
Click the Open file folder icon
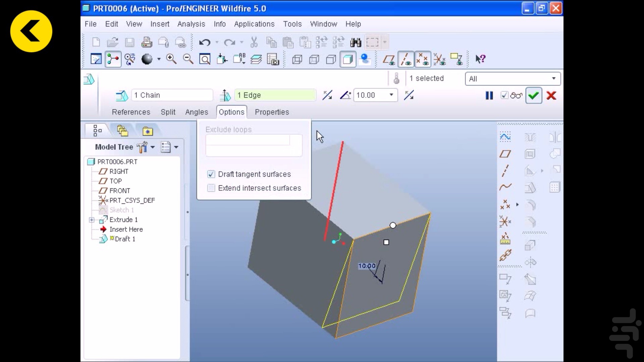click(113, 42)
